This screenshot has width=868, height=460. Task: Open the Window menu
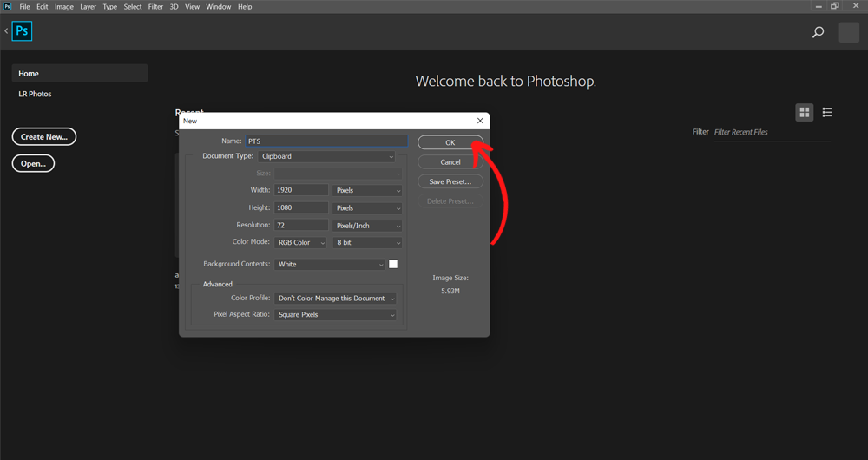click(218, 6)
